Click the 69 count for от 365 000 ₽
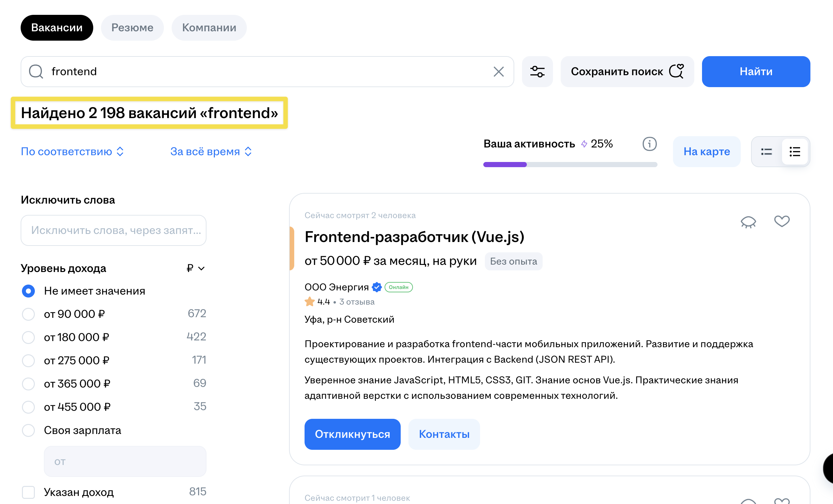The width and height of the screenshot is (833, 504). tap(199, 383)
